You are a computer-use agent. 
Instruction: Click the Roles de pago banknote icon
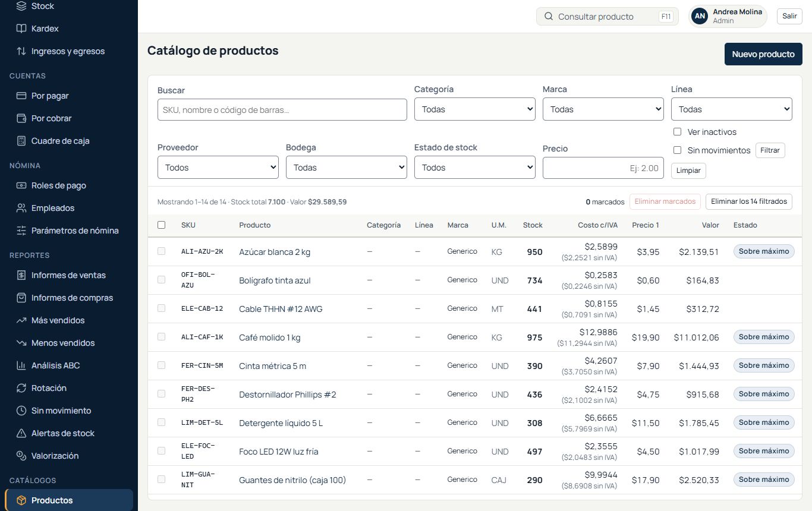21,185
